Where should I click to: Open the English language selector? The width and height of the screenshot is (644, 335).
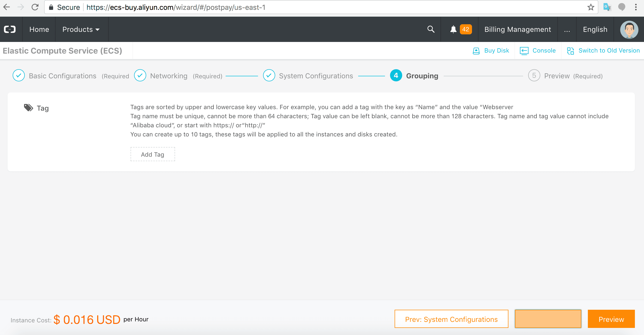pos(595,29)
